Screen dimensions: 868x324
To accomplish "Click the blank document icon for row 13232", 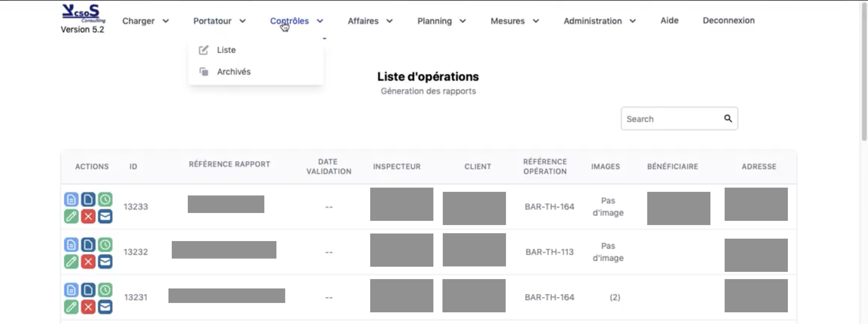I will (88, 245).
